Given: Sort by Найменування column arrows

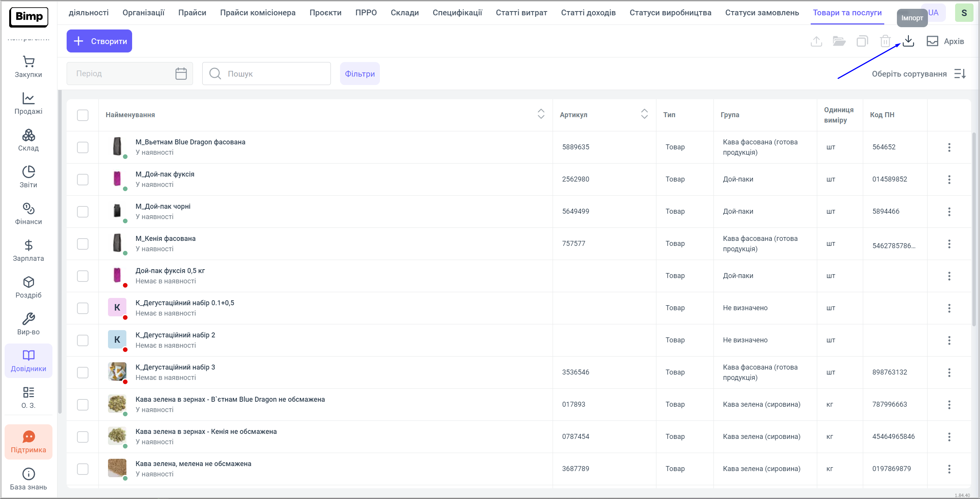Looking at the screenshot, I should (x=541, y=114).
